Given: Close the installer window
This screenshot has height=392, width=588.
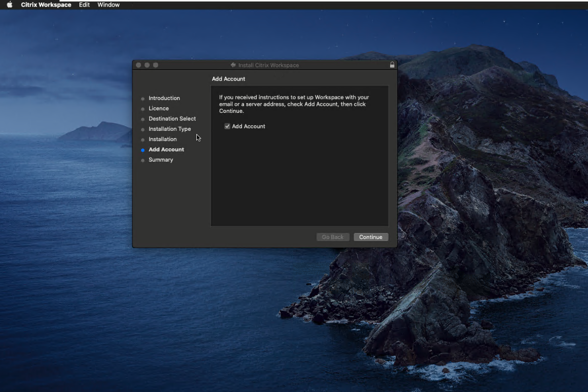Looking at the screenshot, I should (x=138, y=65).
